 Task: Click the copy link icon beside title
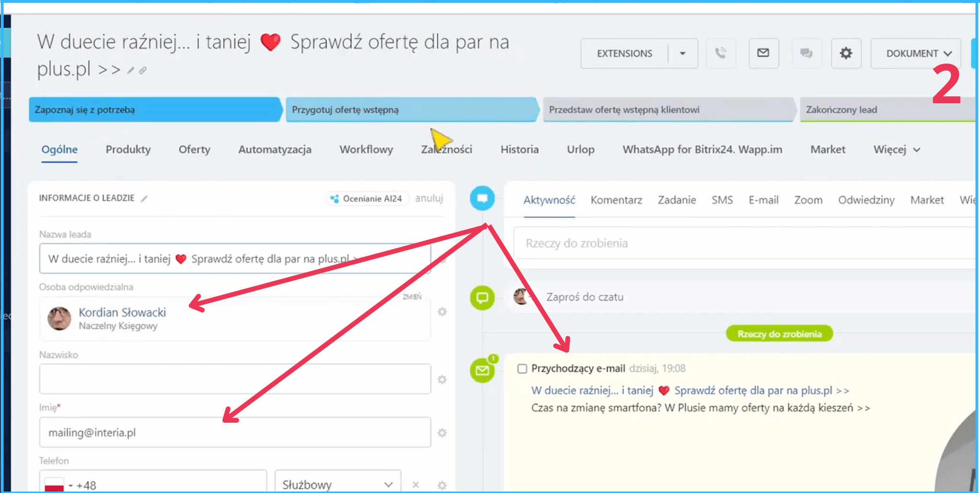pyautogui.click(x=143, y=71)
